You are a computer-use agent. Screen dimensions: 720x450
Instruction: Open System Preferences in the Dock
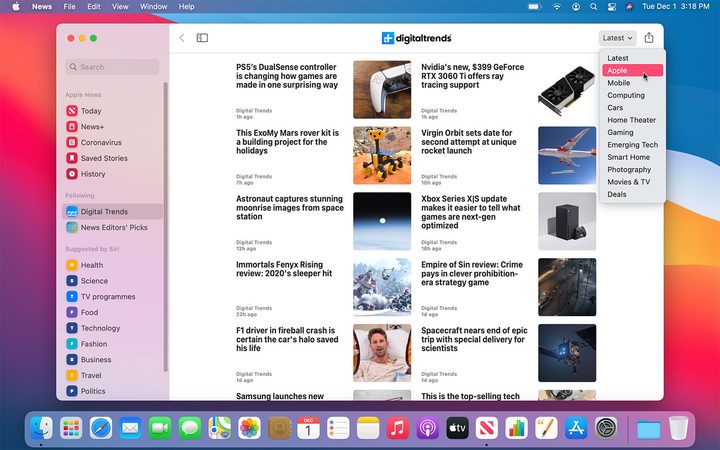606,429
